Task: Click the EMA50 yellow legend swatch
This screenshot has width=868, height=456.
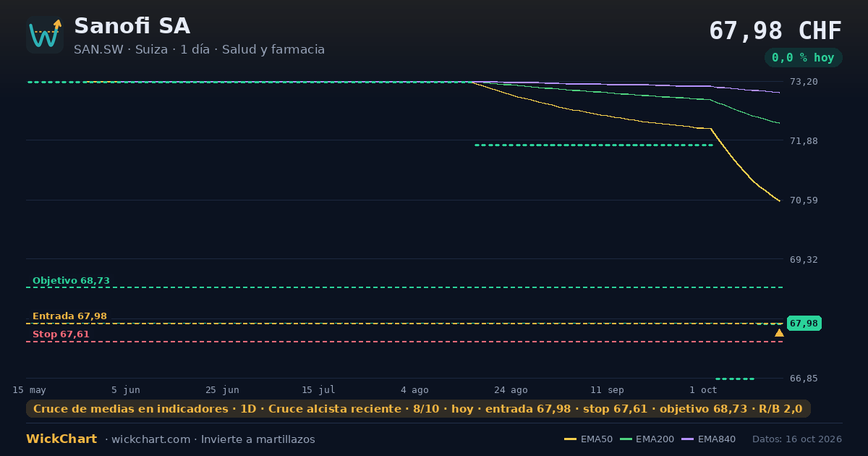Action: 570,439
